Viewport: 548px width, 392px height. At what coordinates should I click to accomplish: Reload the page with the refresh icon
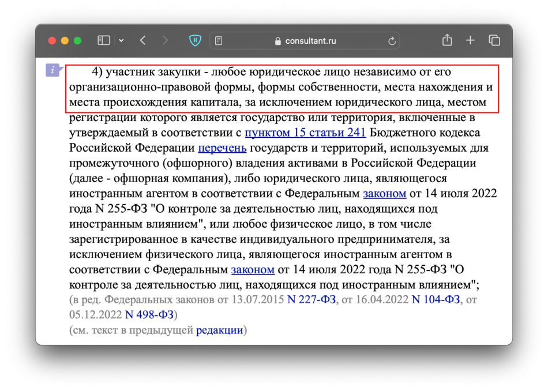tap(392, 41)
